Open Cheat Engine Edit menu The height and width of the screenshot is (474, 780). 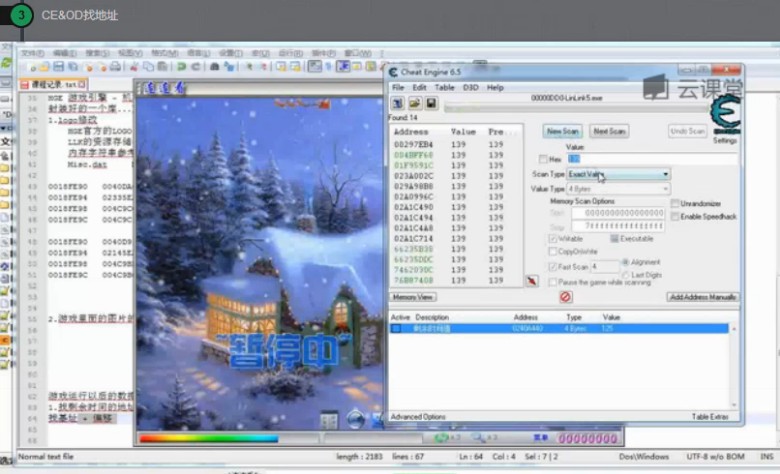coord(419,88)
